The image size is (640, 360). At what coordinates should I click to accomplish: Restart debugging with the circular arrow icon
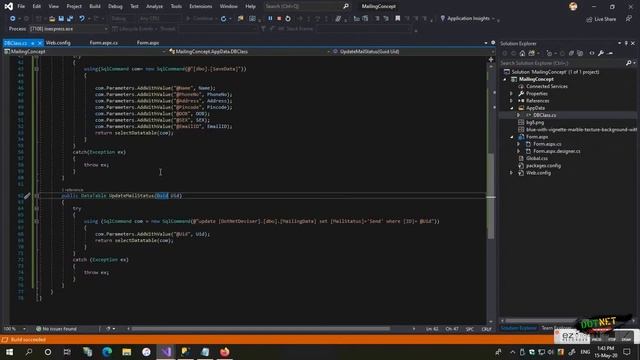(x=288, y=18)
